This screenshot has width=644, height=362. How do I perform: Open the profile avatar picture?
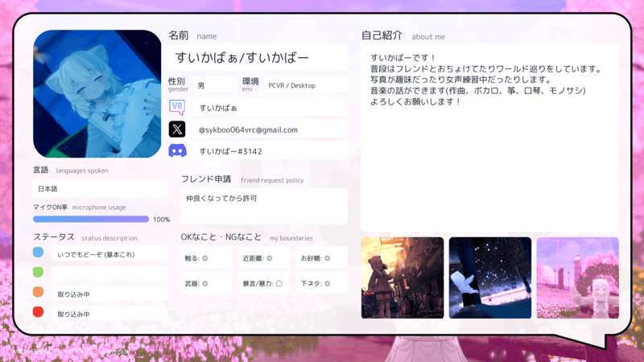(x=97, y=93)
